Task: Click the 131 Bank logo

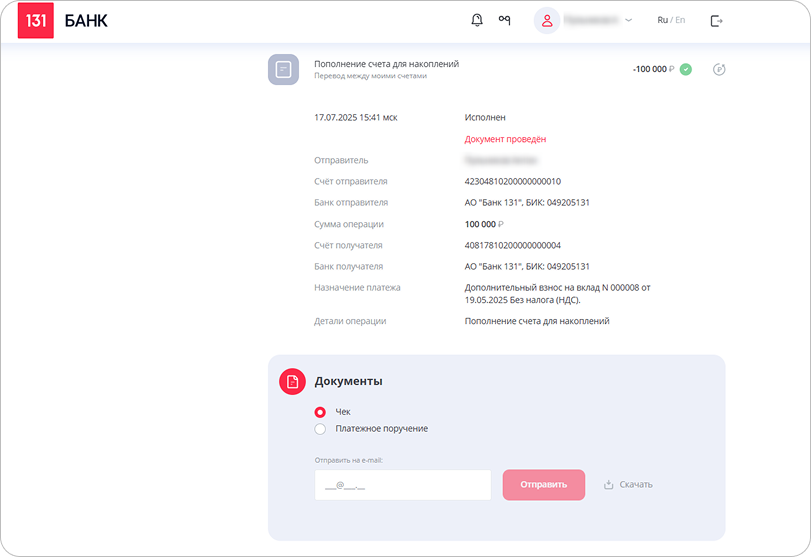Action: pyautogui.click(x=35, y=21)
